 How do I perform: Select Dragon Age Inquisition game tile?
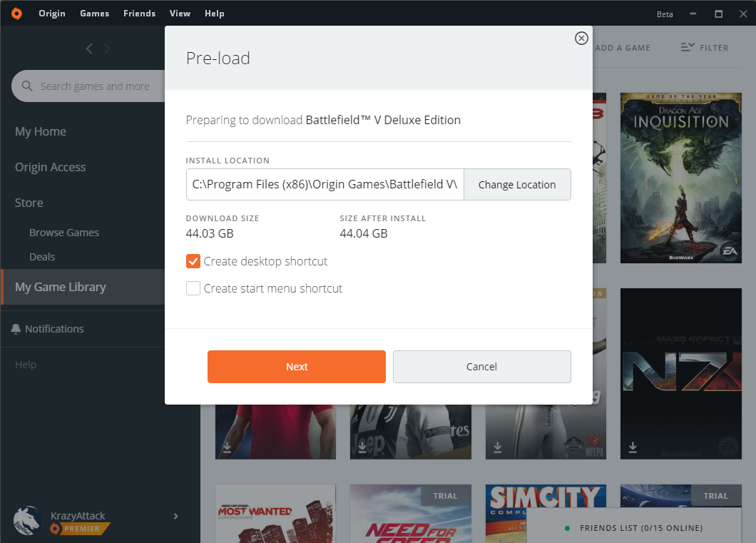681,178
